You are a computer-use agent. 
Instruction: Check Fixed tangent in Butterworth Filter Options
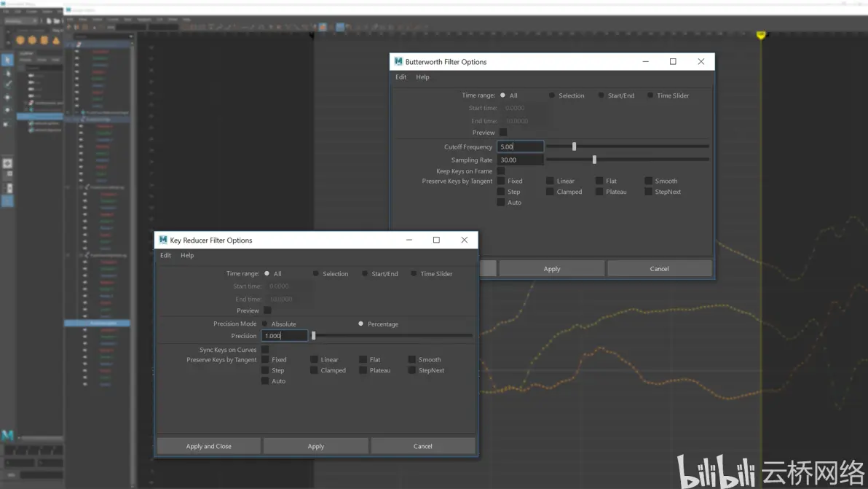coord(501,181)
